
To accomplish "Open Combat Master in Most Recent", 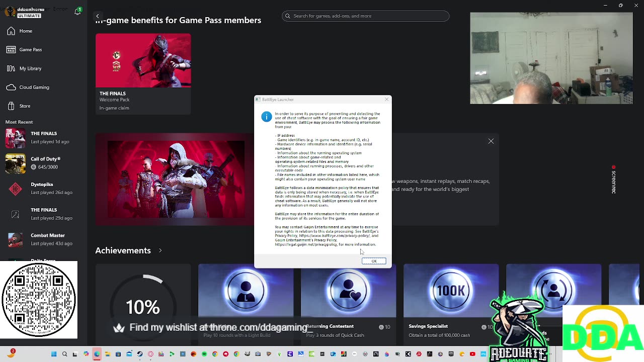I will coord(44,239).
